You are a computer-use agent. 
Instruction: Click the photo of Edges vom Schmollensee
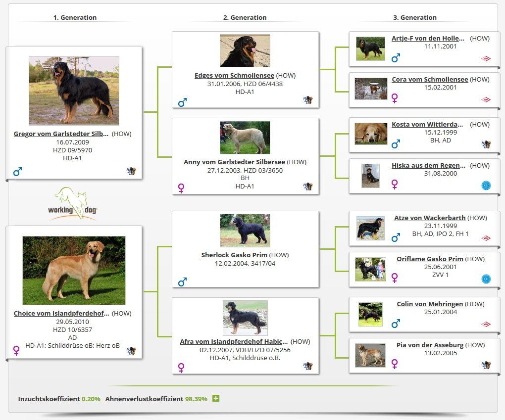click(245, 50)
